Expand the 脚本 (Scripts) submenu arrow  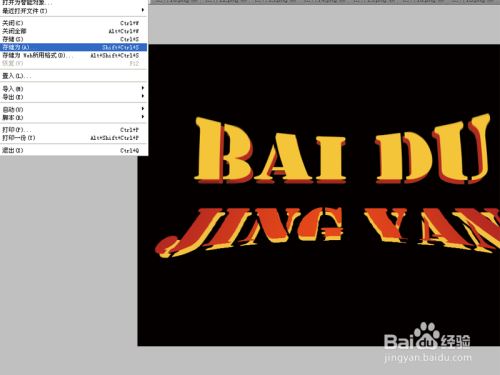pyautogui.click(x=143, y=117)
